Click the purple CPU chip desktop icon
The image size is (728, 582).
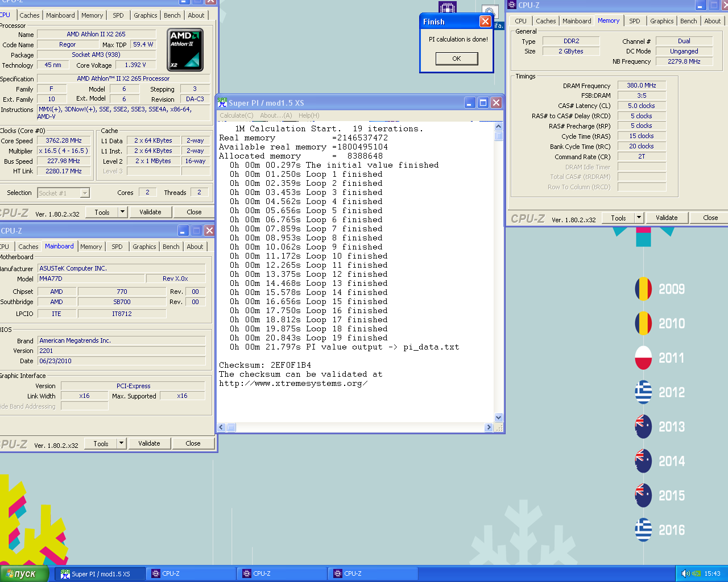(x=448, y=7)
